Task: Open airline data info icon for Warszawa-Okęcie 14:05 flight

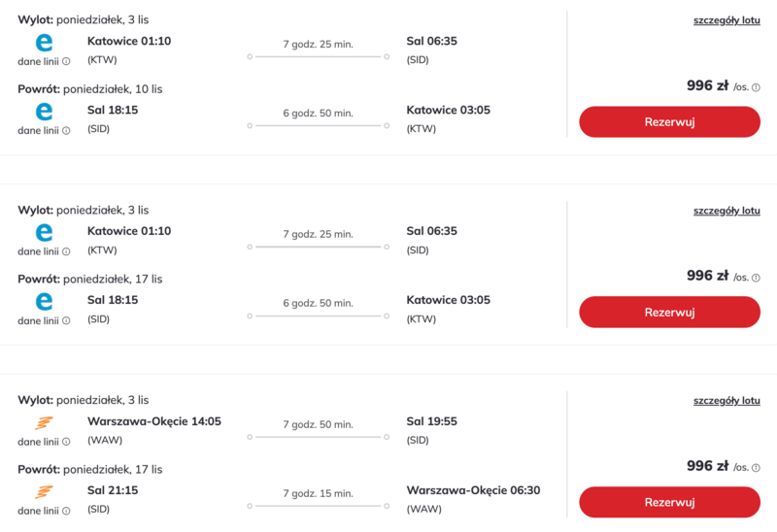Action: [66, 442]
